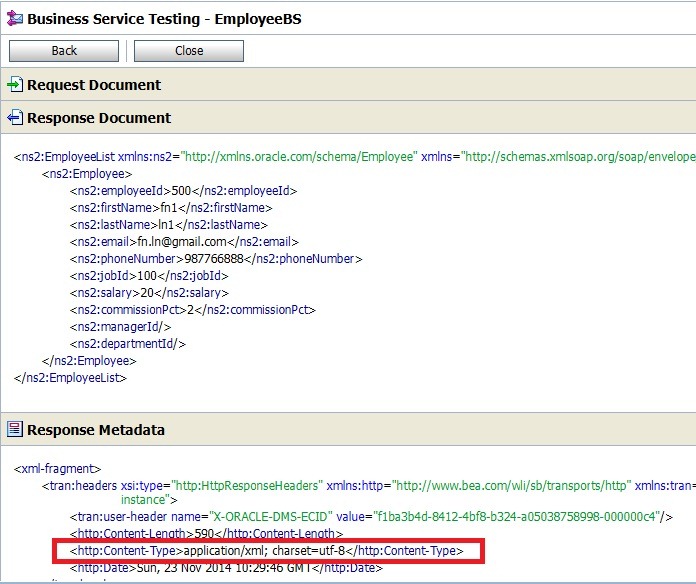
Task: Expand the Request Document section header
Action: [x=94, y=85]
